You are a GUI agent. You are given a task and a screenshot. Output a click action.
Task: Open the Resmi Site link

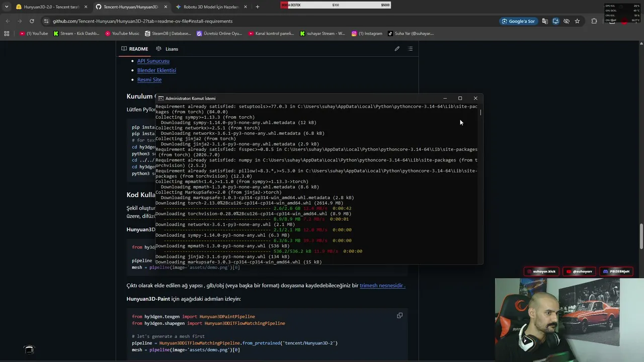[149, 79]
